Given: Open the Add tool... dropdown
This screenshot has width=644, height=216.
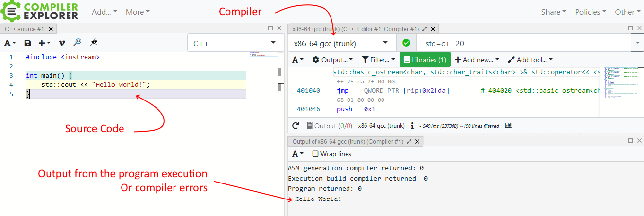Looking at the screenshot, I should [530, 60].
